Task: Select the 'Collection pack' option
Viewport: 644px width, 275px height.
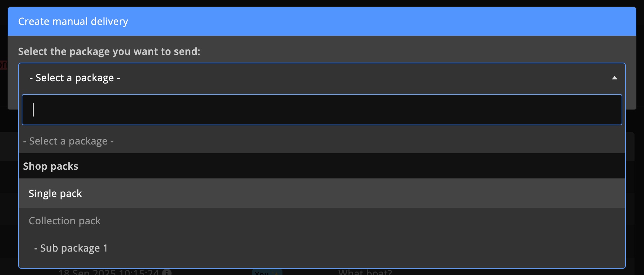Action: point(65,221)
